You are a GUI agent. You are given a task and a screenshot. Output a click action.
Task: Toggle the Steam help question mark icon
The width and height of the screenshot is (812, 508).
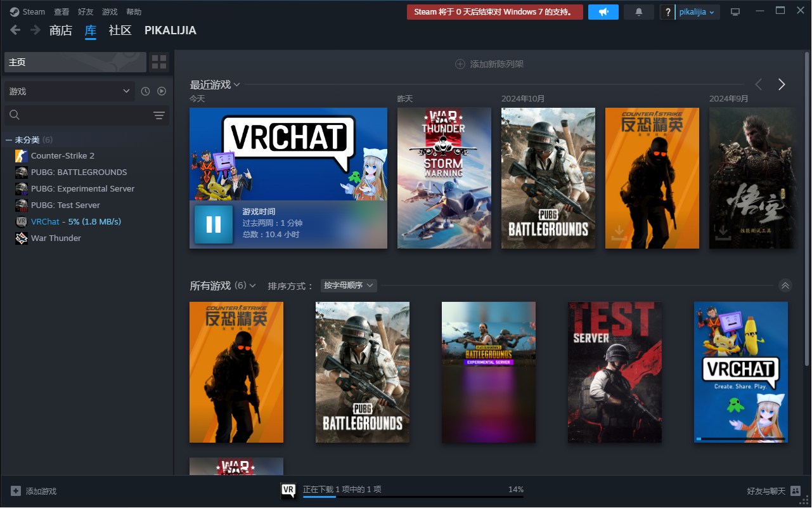(667, 11)
